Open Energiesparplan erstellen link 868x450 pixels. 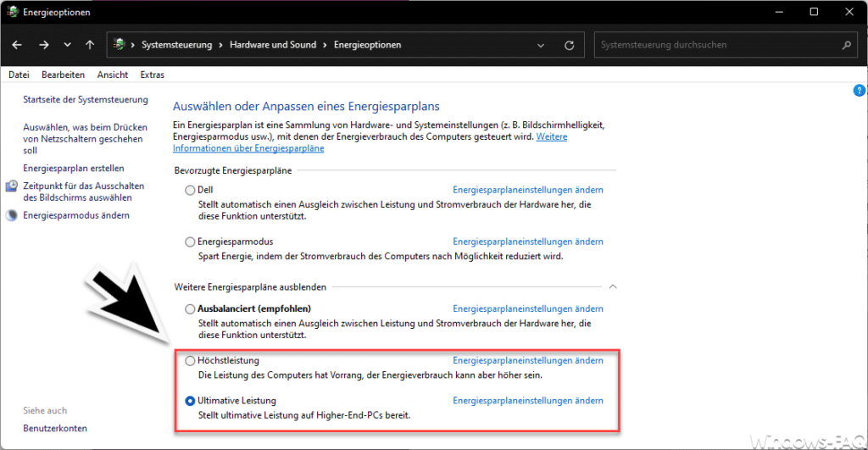pos(74,169)
